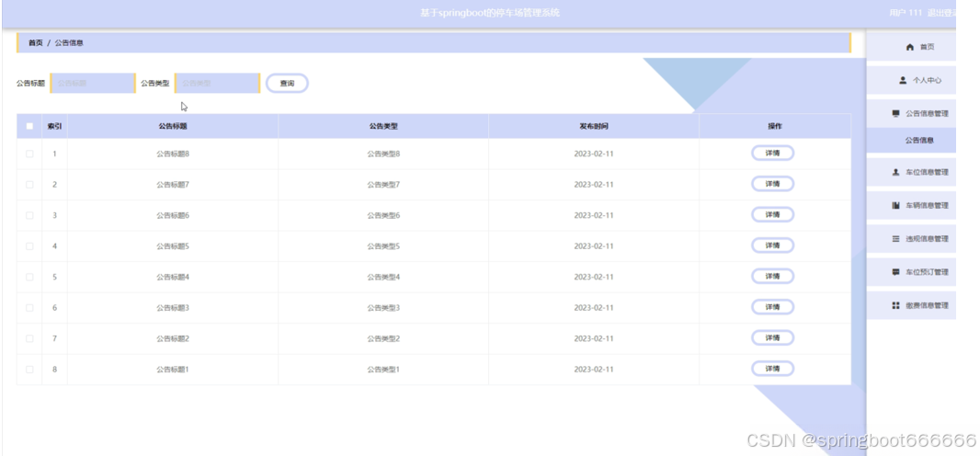980x456 pixels.
Task: Click the cell text 公告类型5
Action: (383, 246)
